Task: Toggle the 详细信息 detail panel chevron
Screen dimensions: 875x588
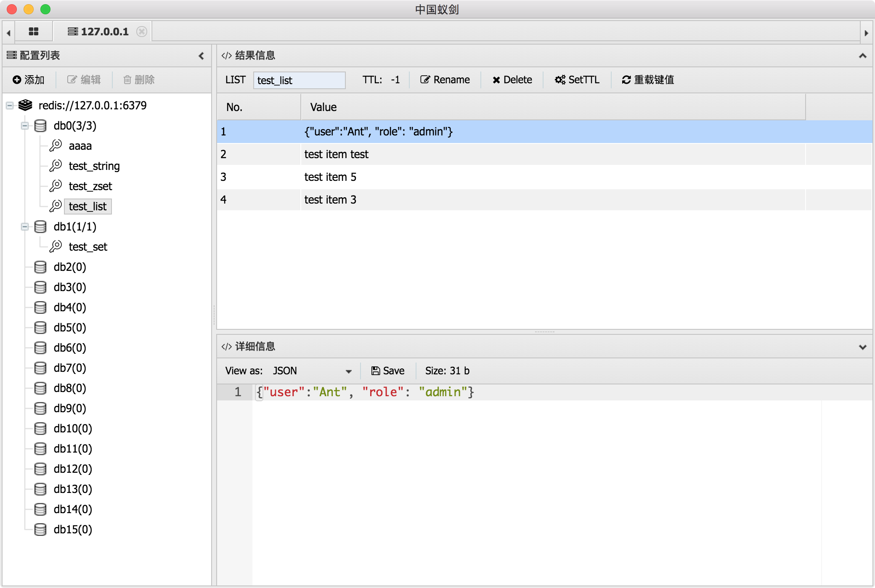Action: [862, 347]
